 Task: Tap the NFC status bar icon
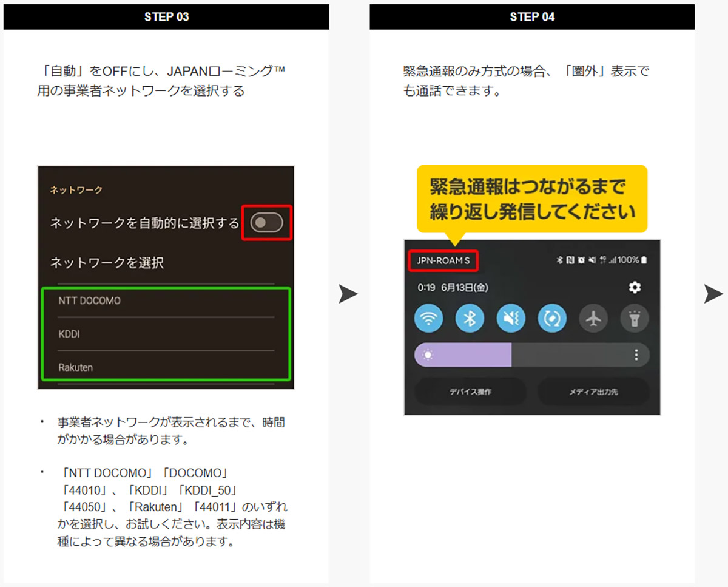pyautogui.click(x=570, y=260)
